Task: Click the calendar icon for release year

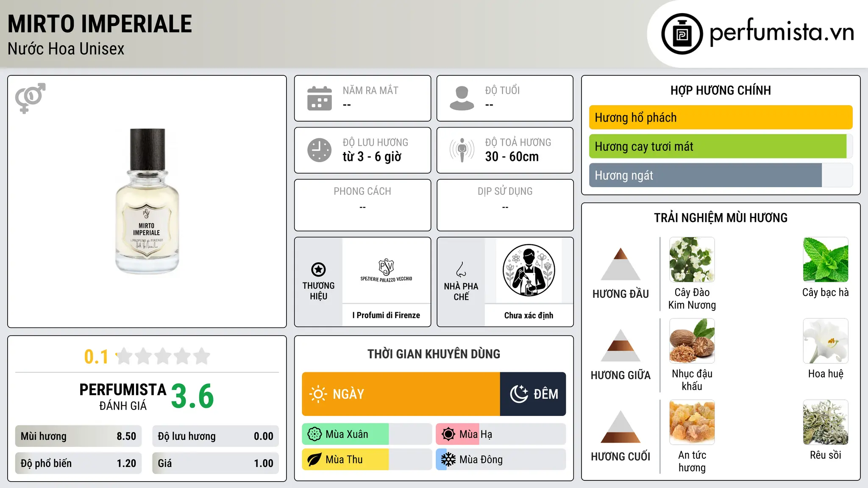Action: [x=320, y=98]
